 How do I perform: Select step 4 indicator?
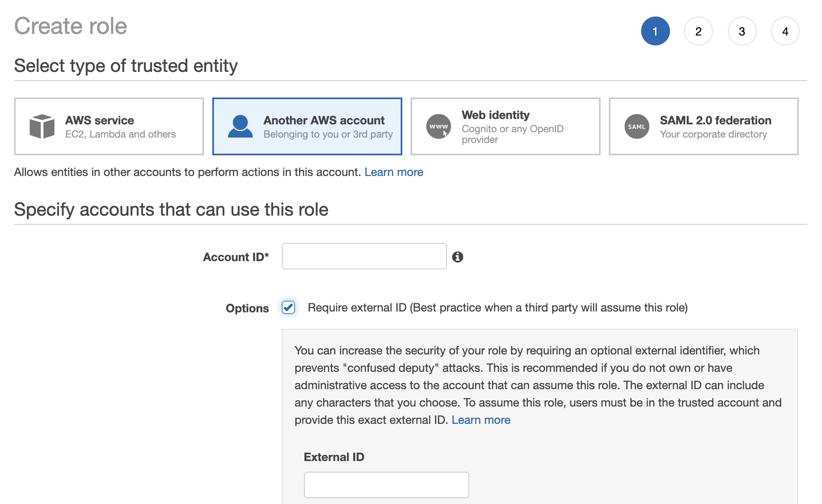click(x=785, y=31)
